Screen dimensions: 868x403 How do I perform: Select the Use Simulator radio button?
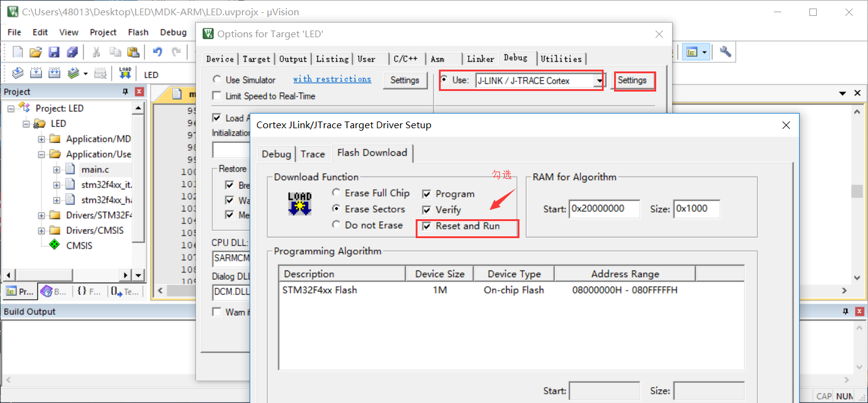click(217, 80)
